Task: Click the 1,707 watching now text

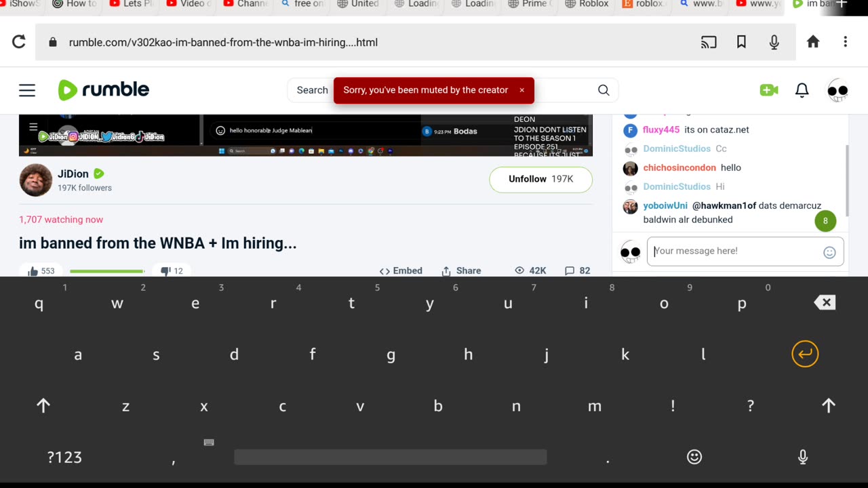Action: 61,220
